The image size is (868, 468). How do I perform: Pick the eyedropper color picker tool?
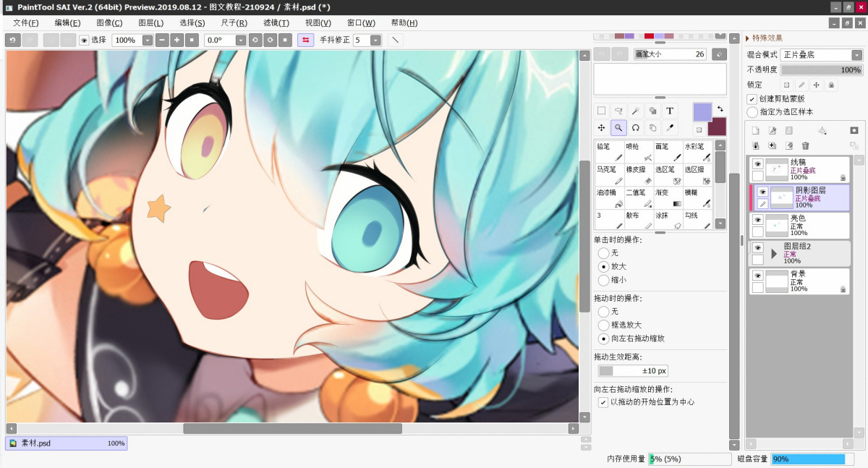(670, 128)
